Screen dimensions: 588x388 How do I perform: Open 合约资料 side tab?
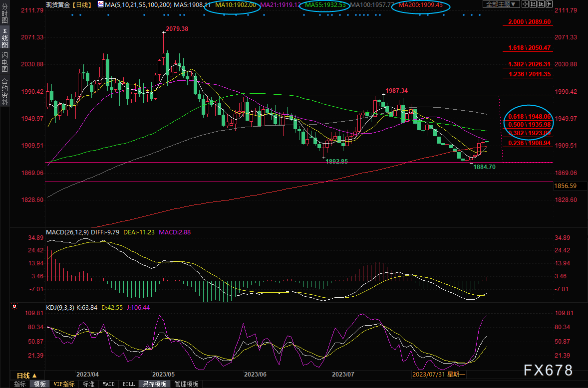coord(4,92)
